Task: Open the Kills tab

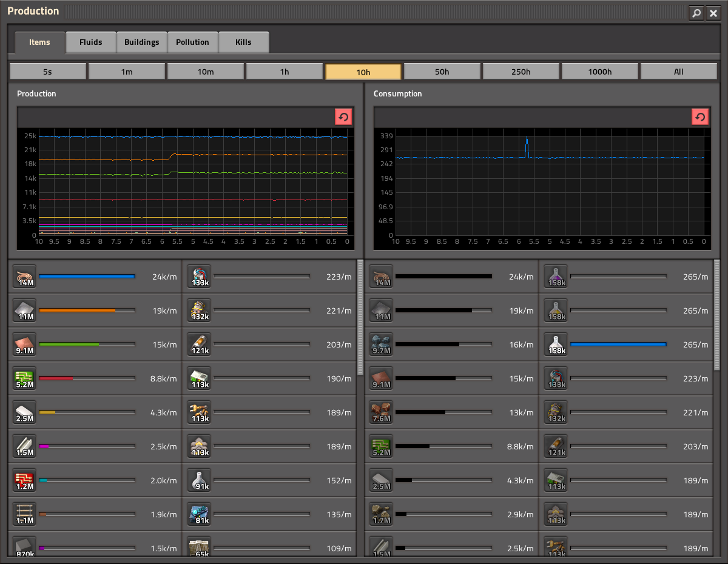Action: 244,42
